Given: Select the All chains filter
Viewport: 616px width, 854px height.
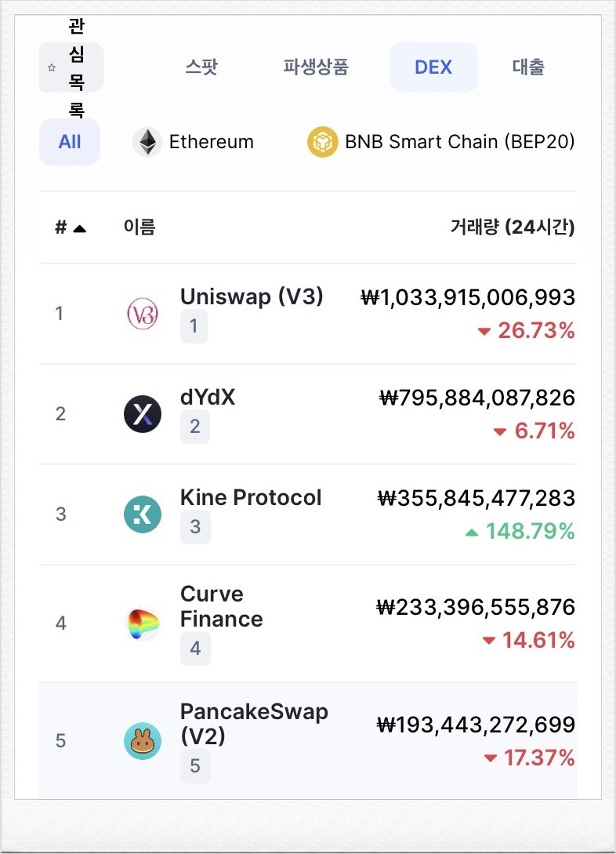Looking at the screenshot, I should tap(70, 142).
